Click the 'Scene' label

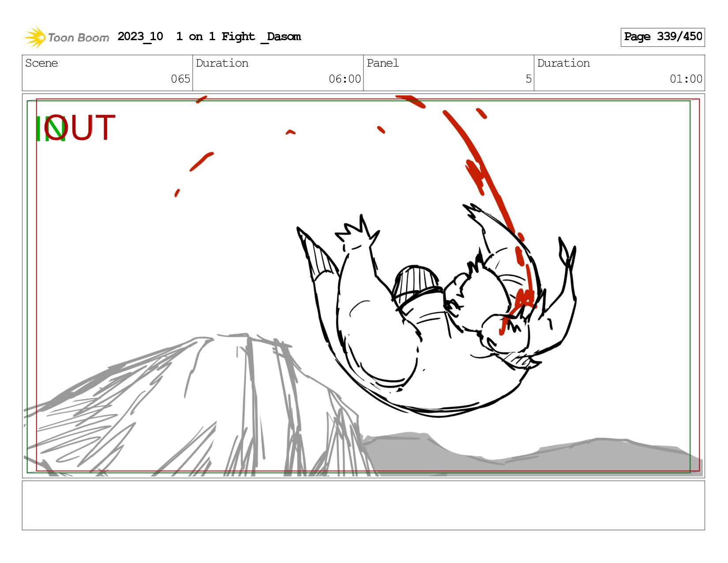[x=41, y=63]
